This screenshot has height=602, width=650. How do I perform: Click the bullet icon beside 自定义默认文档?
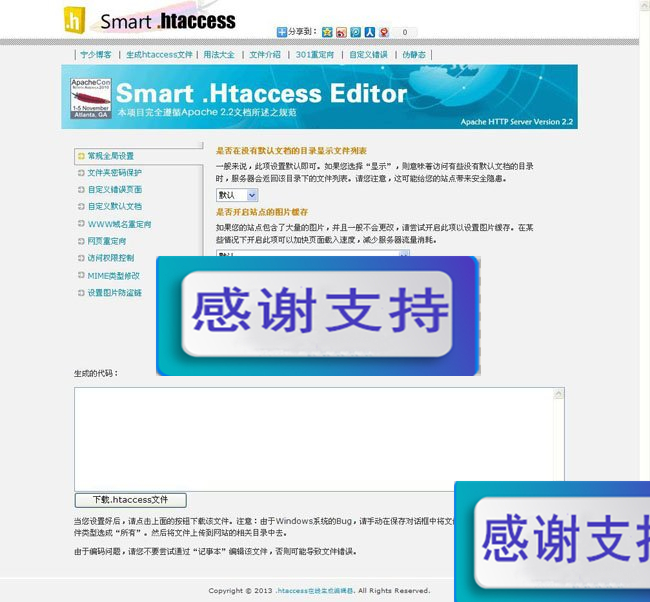tap(81, 206)
